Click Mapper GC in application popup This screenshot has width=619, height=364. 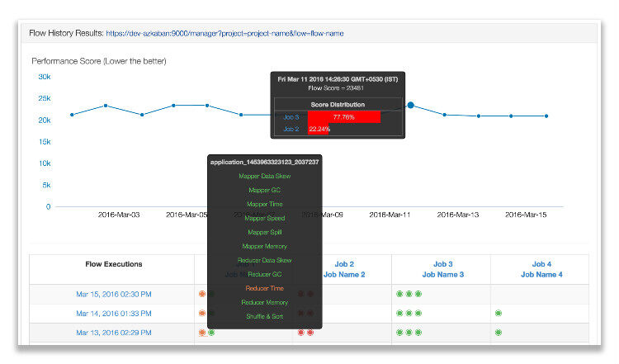pyautogui.click(x=264, y=191)
